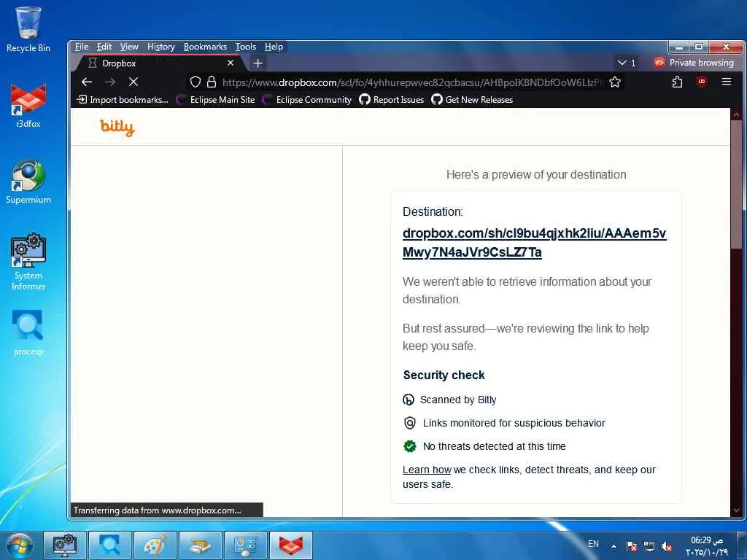This screenshot has height=560, width=747.
Task: Go back to the previous page
Action: click(x=87, y=82)
